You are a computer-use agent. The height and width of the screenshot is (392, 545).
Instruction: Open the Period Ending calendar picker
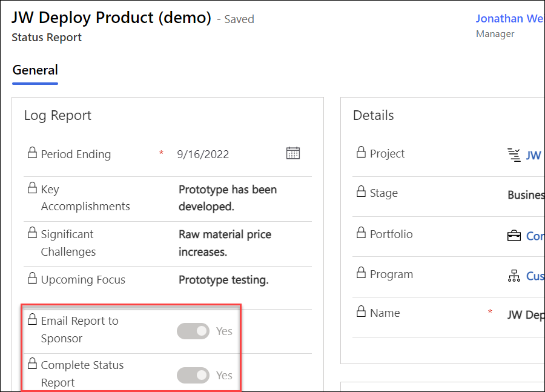coord(293,153)
